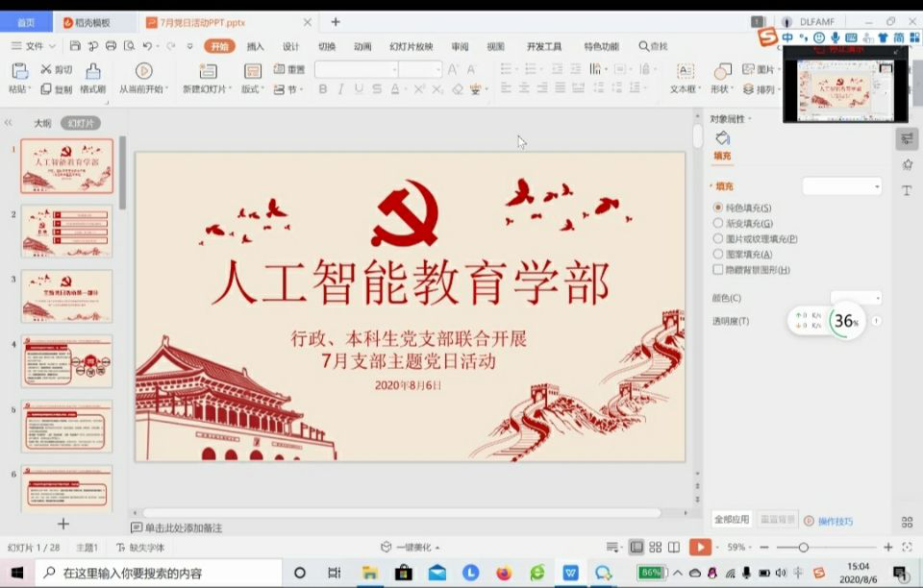The width and height of the screenshot is (923, 588).
Task: Open the Shapes (形状) tool
Action: pos(722,72)
